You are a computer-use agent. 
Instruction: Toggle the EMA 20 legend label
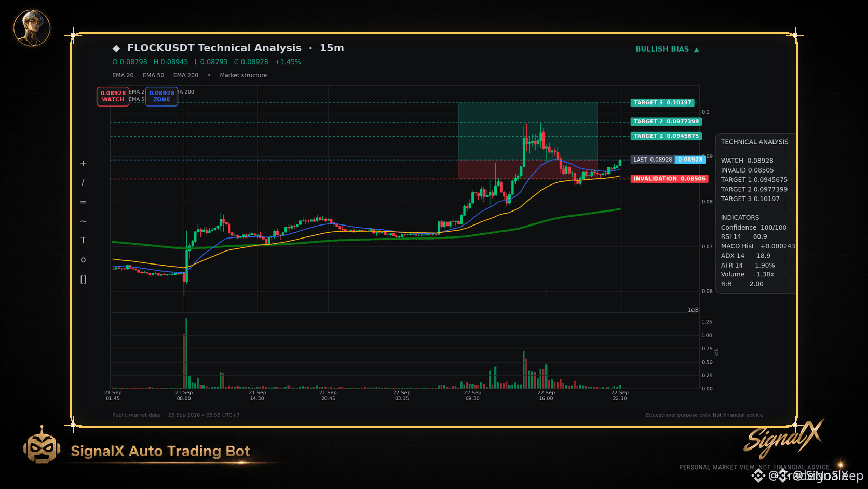point(123,75)
